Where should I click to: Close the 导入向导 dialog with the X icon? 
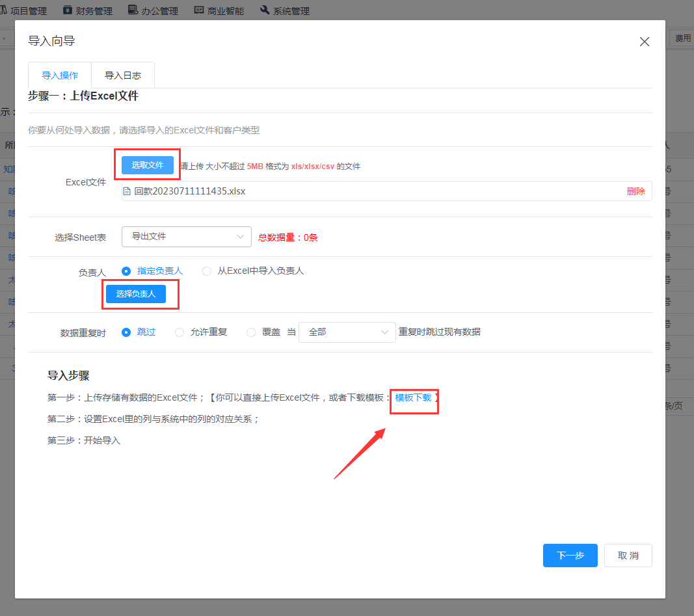645,42
